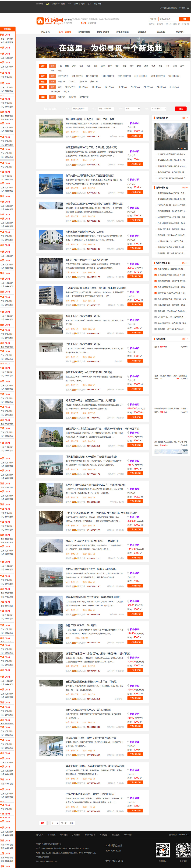This screenshot has height=868, width=191.
Task: Click location pin icon in 出租所前4500方 listing
Action: tap(128, 432)
